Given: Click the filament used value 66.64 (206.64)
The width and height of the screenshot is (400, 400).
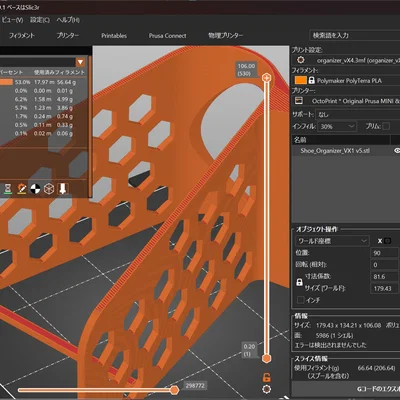Looking at the screenshot, I should (x=376, y=368).
